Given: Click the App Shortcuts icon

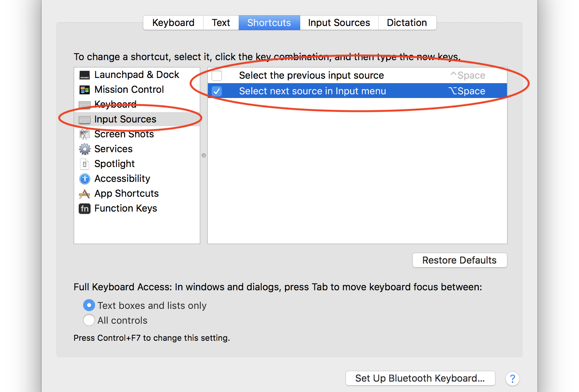Looking at the screenshot, I should (85, 194).
